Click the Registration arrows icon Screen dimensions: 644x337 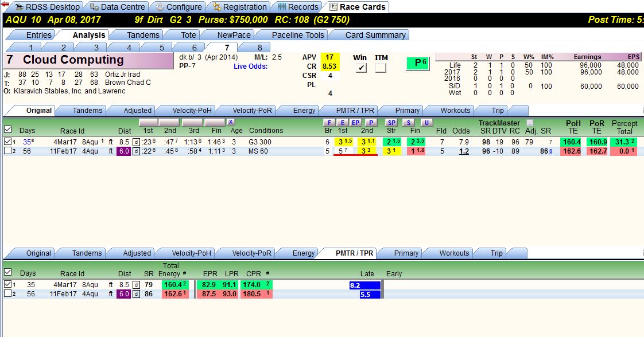[x=216, y=7]
